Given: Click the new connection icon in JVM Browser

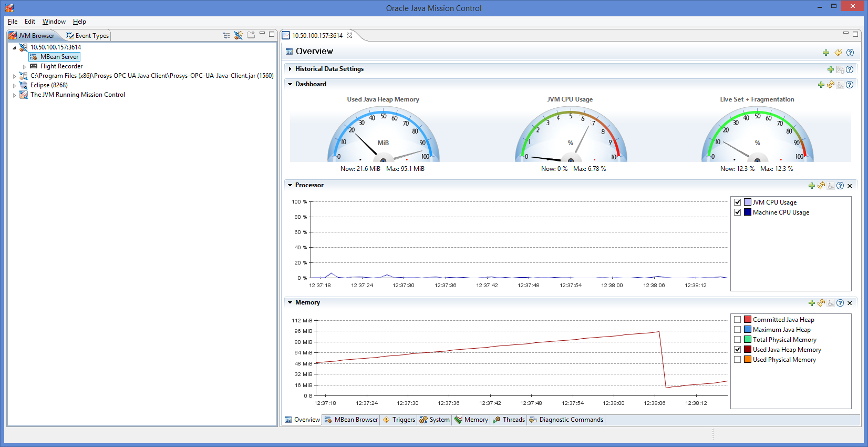Looking at the screenshot, I should 239,35.
